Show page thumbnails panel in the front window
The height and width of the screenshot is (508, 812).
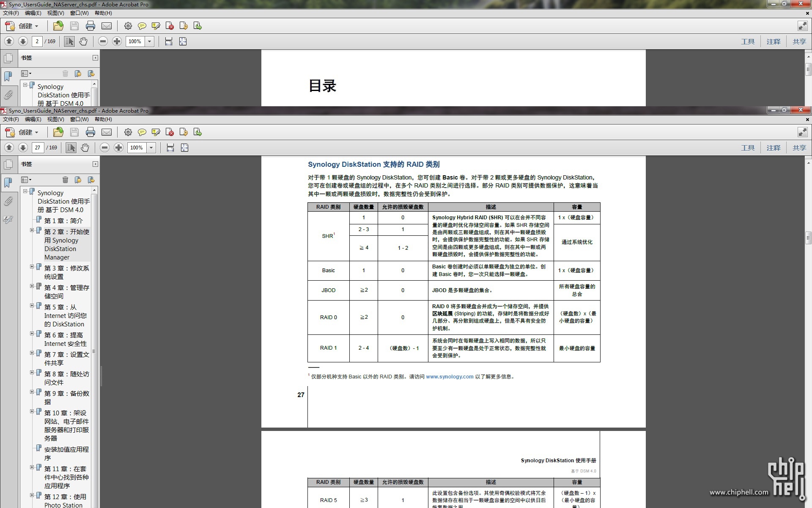click(8, 164)
